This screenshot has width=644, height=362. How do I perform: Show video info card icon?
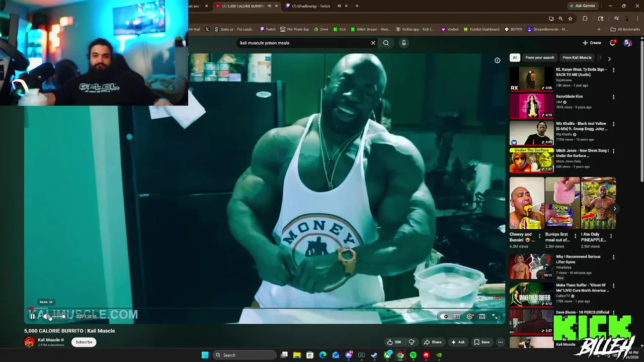pos(497,60)
